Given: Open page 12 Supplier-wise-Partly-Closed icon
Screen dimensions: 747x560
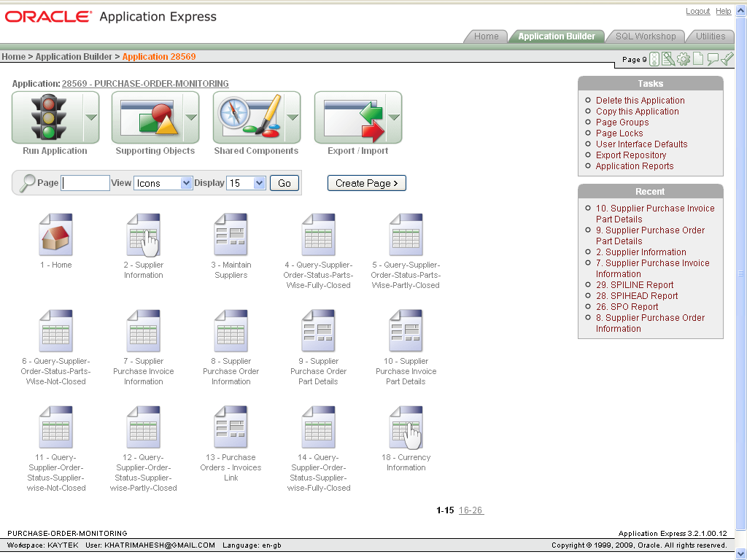Looking at the screenshot, I should [144, 427].
